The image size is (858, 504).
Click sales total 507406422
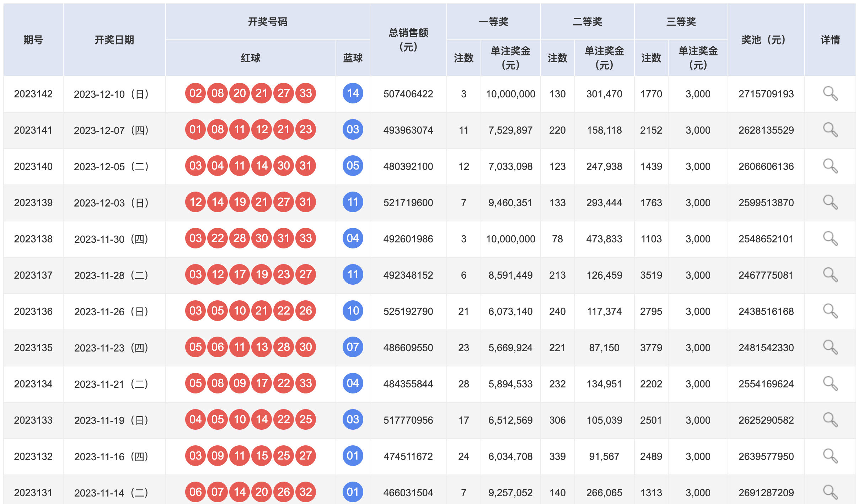pos(408,94)
